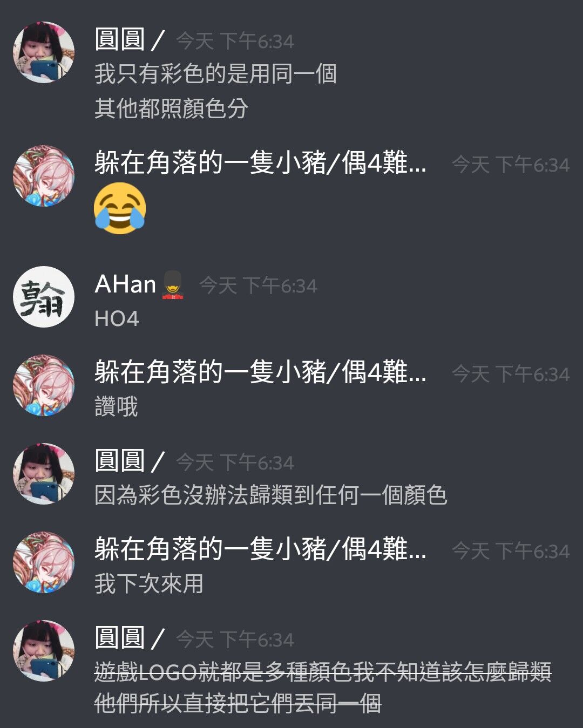Open pig user's avatar beside 讚哦
Screen dimensions: 583x728
pyautogui.click(x=44, y=385)
